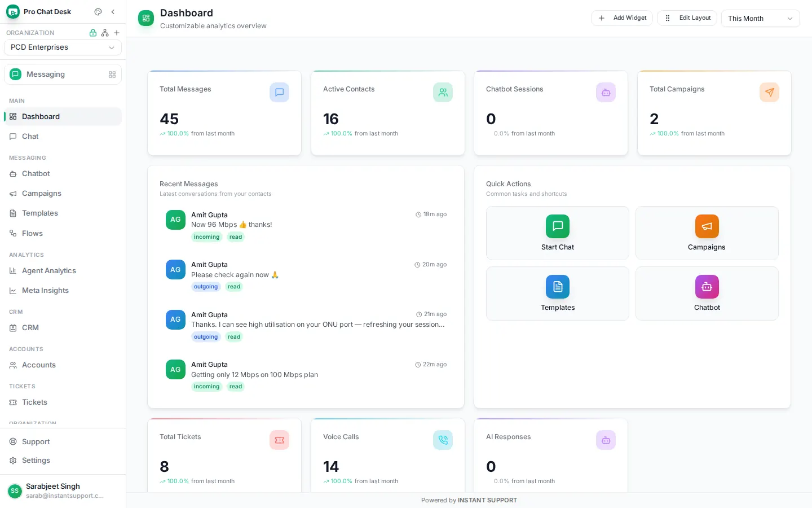The image size is (812, 508).
Task: Click the grid icon in the Messaging switcher
Action: pos(112,75)
